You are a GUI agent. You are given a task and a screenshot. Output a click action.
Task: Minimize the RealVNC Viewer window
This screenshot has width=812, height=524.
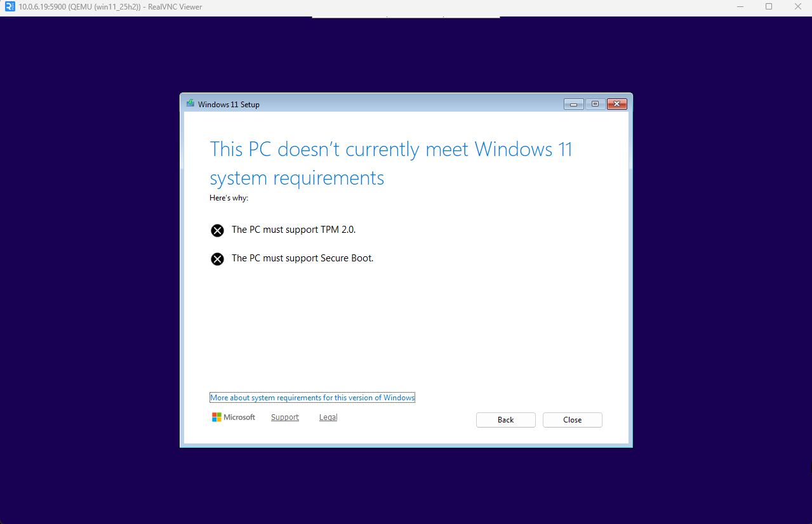point(740,6)
